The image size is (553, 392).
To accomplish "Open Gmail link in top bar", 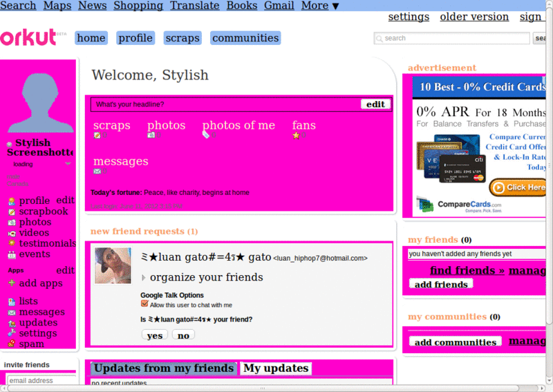I will point(279,6).
